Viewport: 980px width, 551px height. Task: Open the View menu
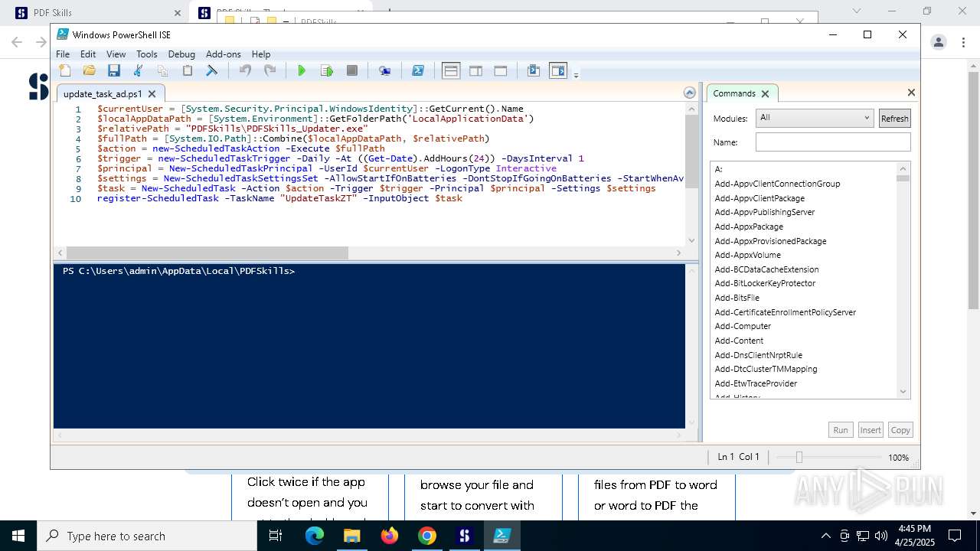[116, 54]
